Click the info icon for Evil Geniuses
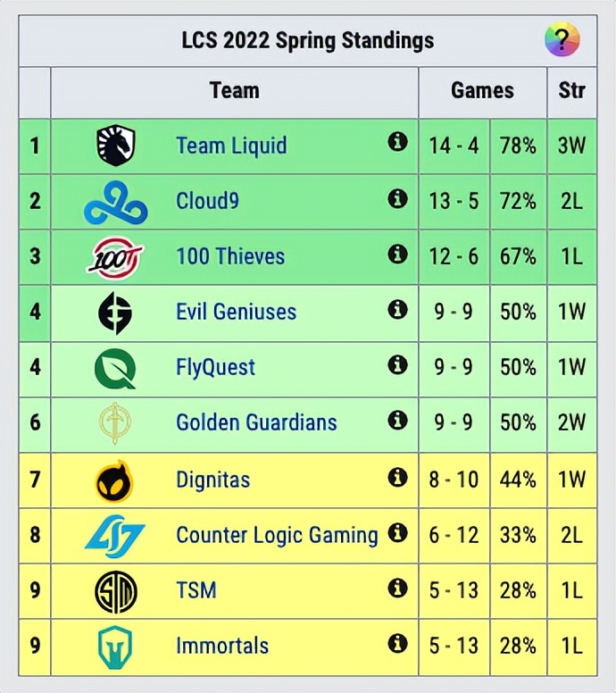Screen dimensions: 616x693 pos(397,309)
